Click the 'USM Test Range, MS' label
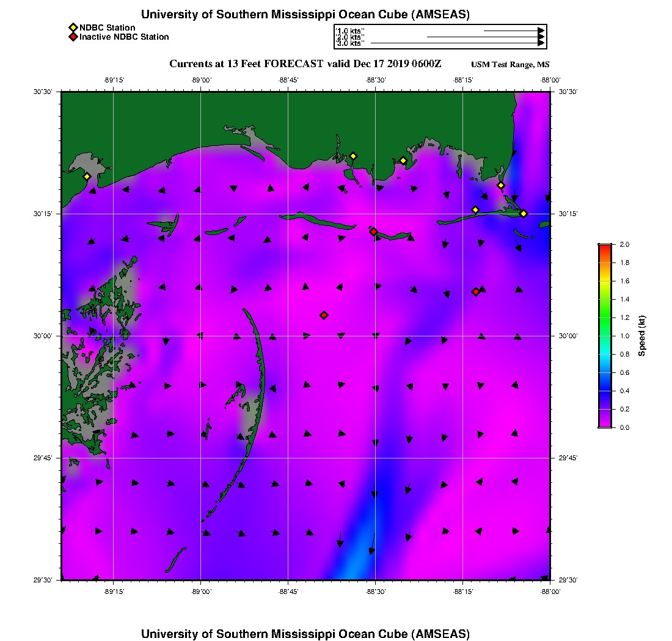Image resolution: width=672 pixels, height=641 pixels. point(510,65)
